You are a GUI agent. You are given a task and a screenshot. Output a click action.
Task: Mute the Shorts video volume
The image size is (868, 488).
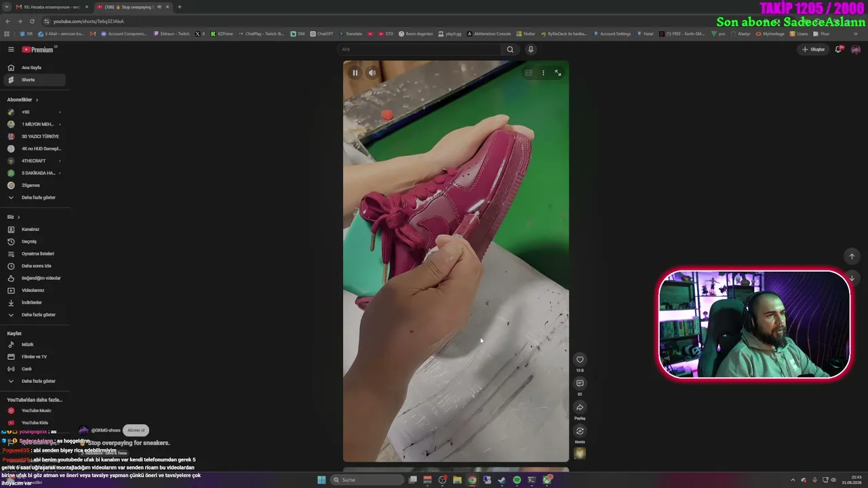coord(372,73)
